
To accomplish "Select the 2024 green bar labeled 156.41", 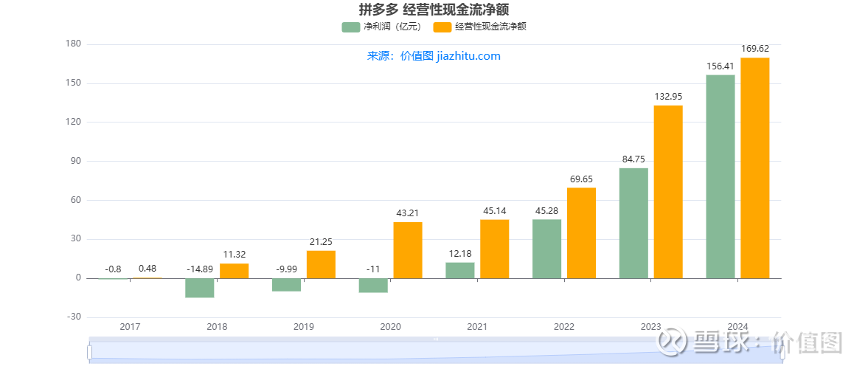I will [x=721, y=176].
